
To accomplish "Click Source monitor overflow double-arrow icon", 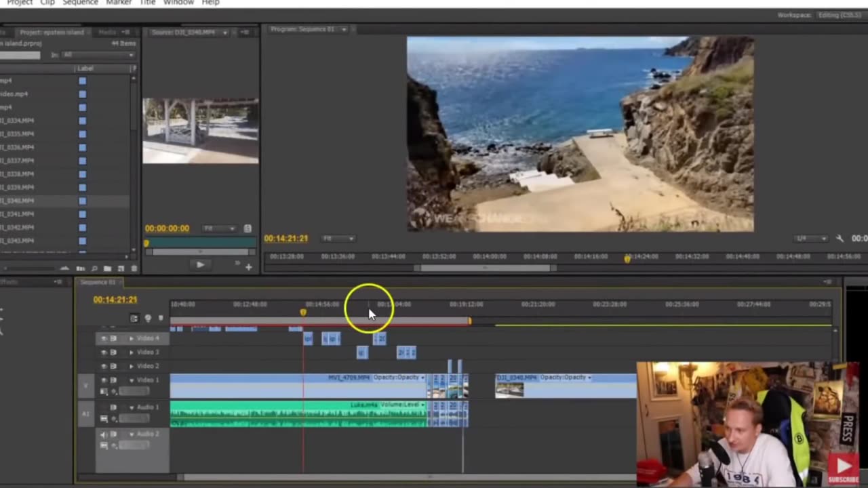I will coord(237,263).
